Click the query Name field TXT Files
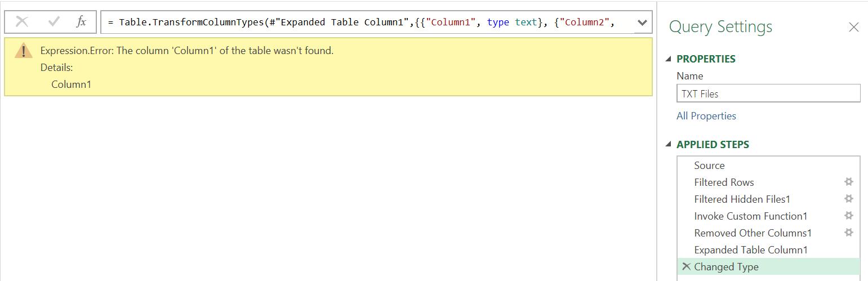The image size is (868, 281). [768, 93]
